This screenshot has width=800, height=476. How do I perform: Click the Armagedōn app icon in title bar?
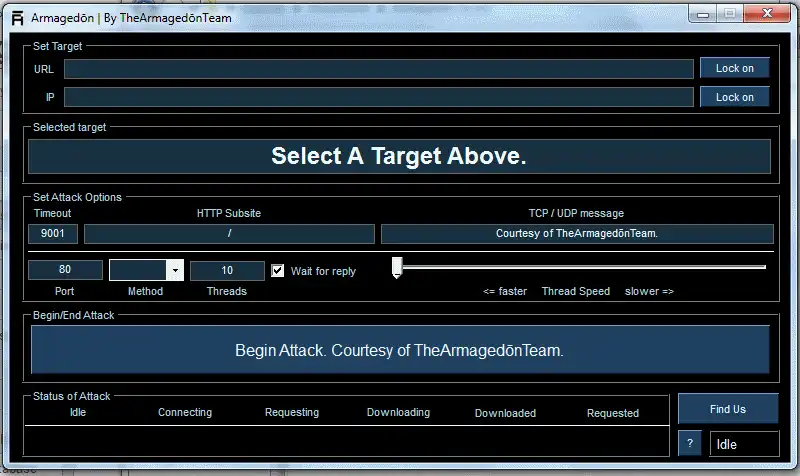tap(17, 18)
